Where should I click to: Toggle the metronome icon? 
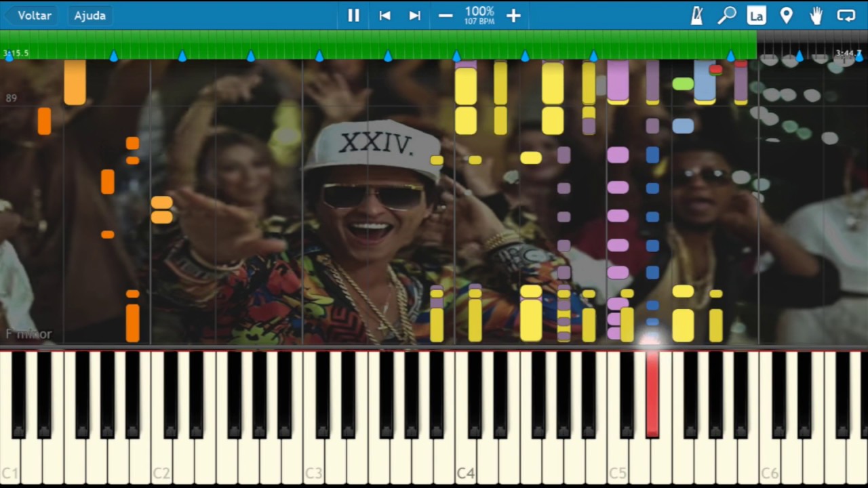[x=696, y=16]
